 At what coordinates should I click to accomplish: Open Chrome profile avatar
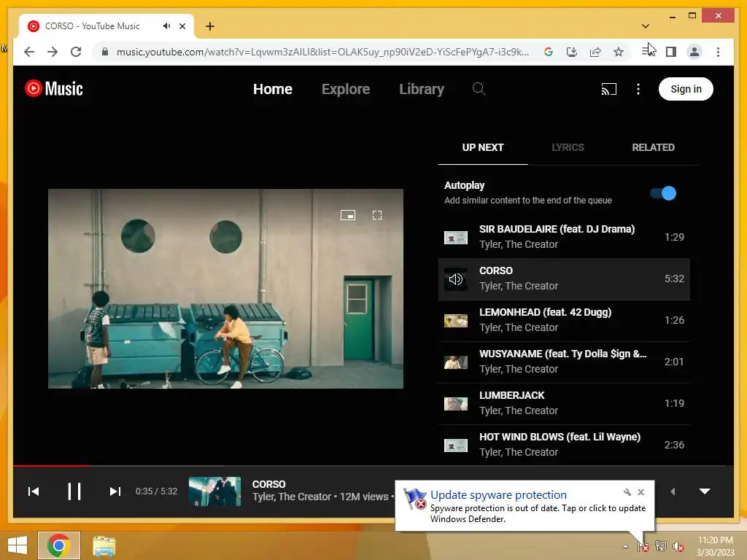point(694,52)
